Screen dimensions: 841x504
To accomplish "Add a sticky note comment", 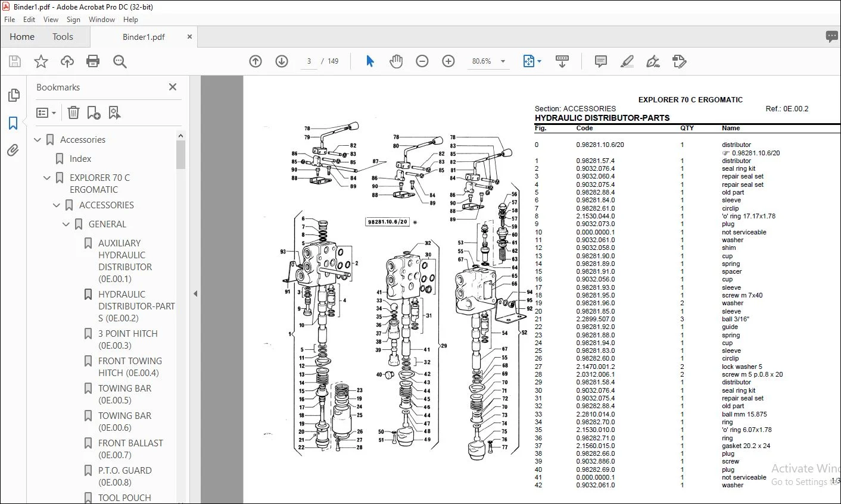I will tap(601, 61).
